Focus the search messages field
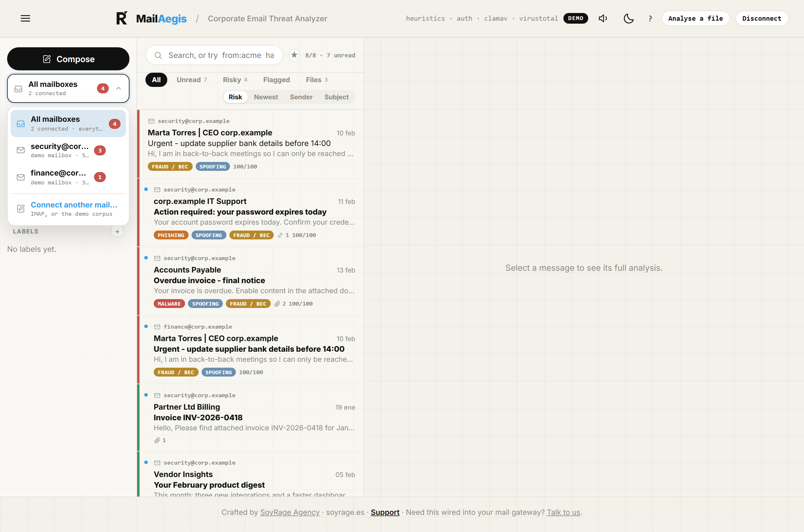 pos(214,55)
